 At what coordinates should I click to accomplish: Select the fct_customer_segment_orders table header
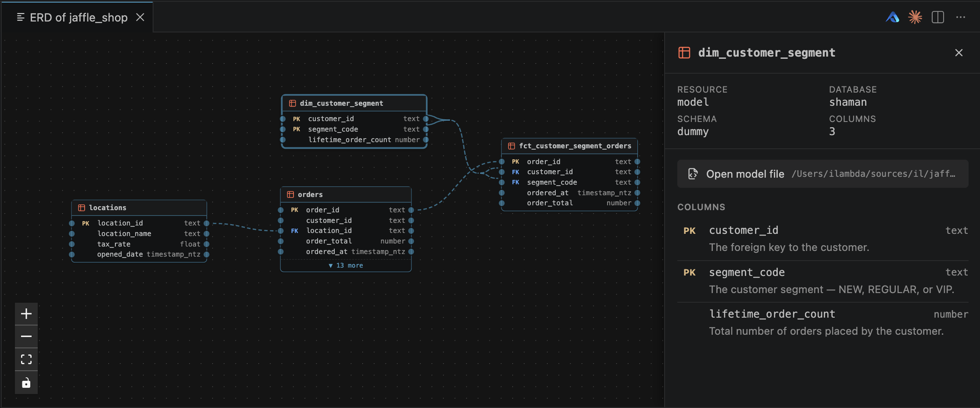point(569,146)
